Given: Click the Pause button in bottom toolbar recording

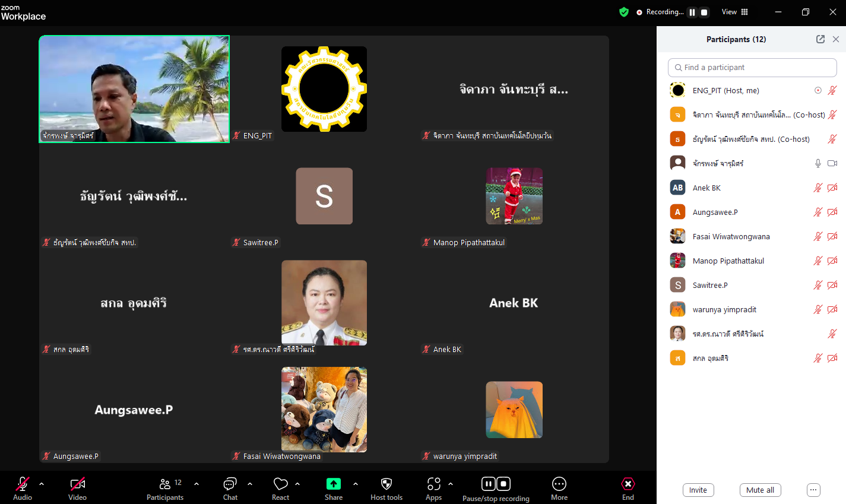Looking at the screenshot, I should pyautogui.click(x=489, y=484).
